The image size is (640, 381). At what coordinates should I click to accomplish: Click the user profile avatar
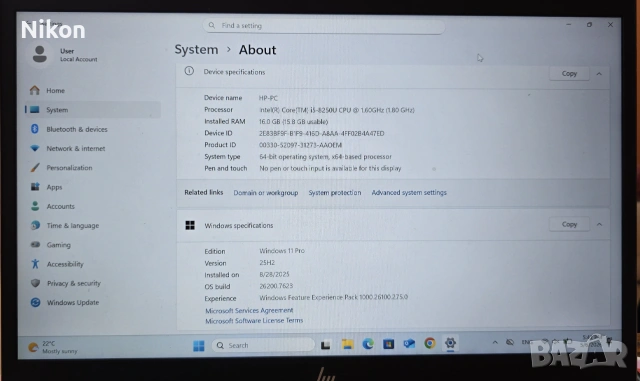coord(40,54)
